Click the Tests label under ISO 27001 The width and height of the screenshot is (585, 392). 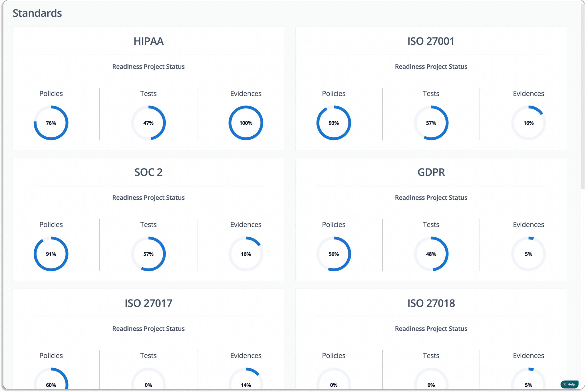click(431, 94)
